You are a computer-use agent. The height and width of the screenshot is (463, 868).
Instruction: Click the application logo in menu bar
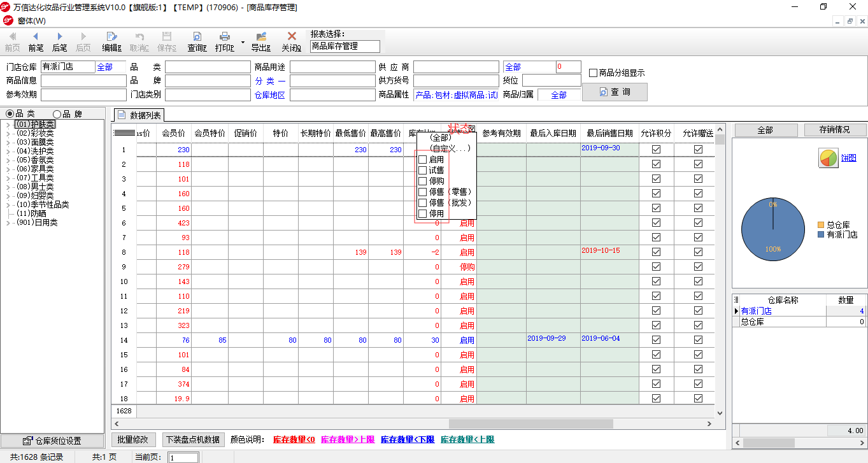click(8, 20)
